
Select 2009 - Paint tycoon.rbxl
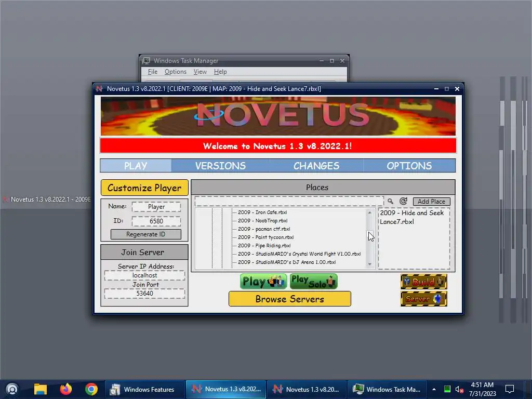265,237
